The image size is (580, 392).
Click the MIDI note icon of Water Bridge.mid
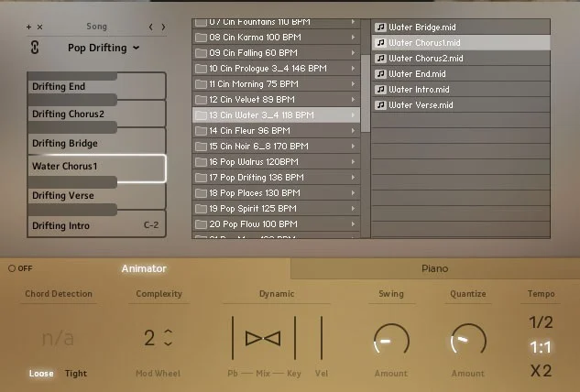[380, 27]
